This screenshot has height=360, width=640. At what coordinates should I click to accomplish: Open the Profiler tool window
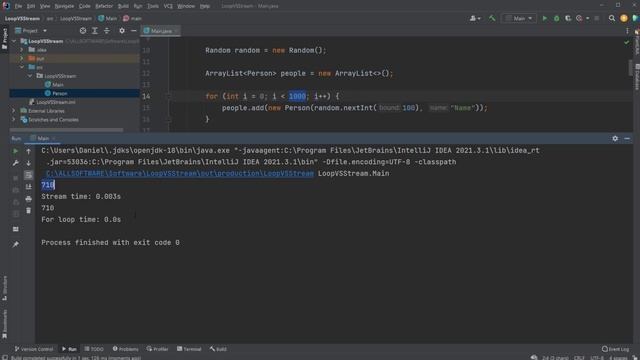tap(158, 349)
